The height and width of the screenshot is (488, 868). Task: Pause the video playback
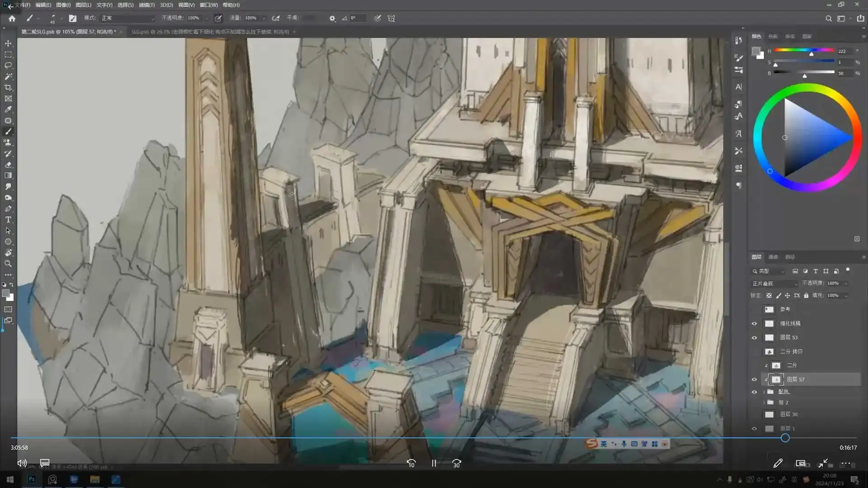pos(434,463)
